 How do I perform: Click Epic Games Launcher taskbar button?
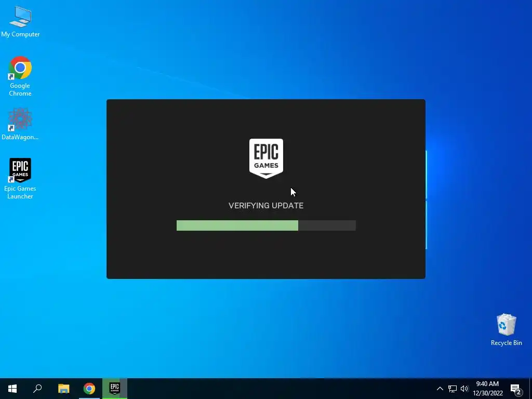point(115,389)
